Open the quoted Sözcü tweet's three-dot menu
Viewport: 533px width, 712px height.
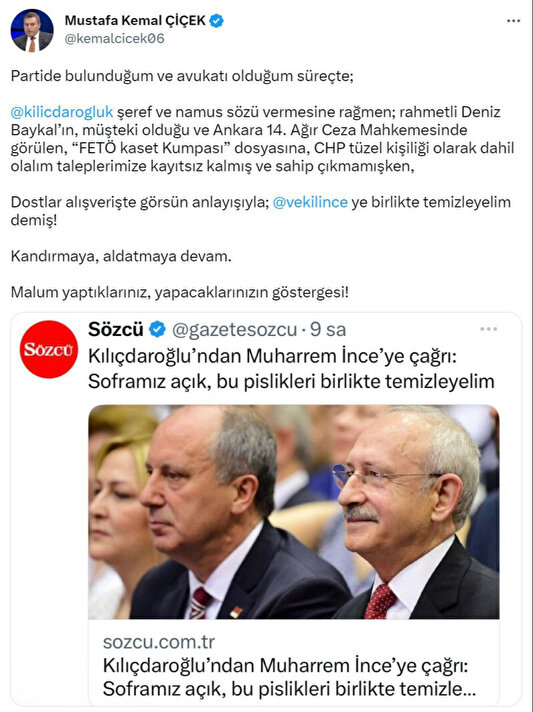tap(489, 329)
